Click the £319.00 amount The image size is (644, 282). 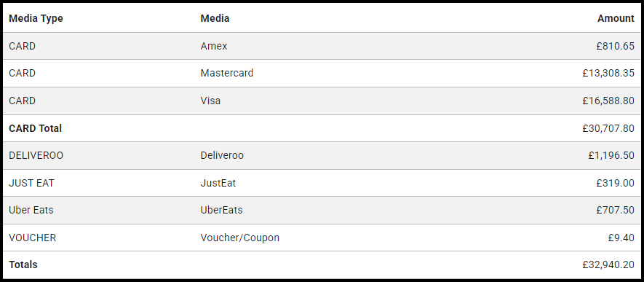(x=615, y=183)
